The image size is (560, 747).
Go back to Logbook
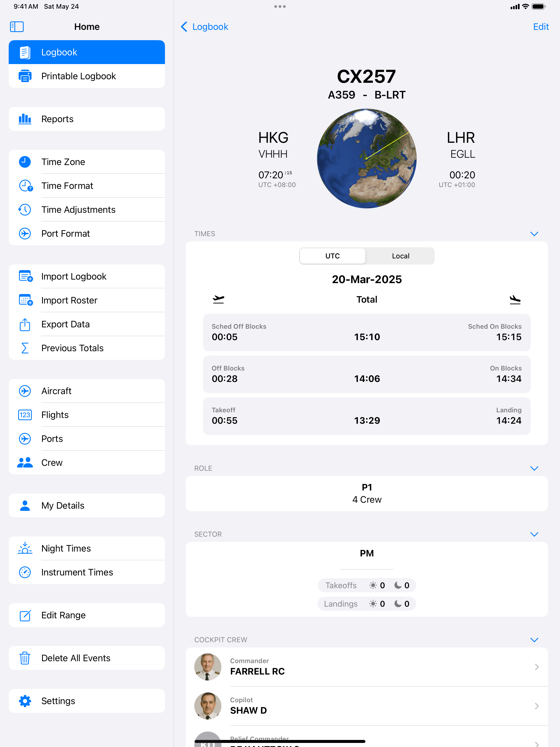click(205, 27)
